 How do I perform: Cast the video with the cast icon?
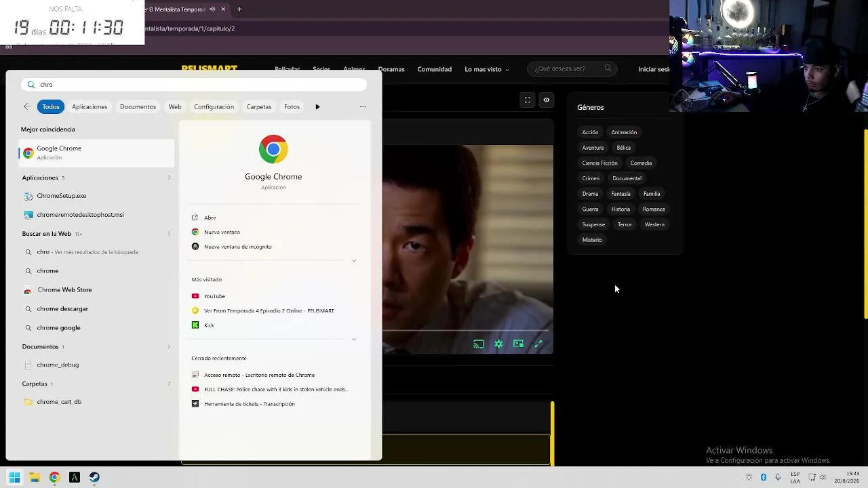(479, 344)
